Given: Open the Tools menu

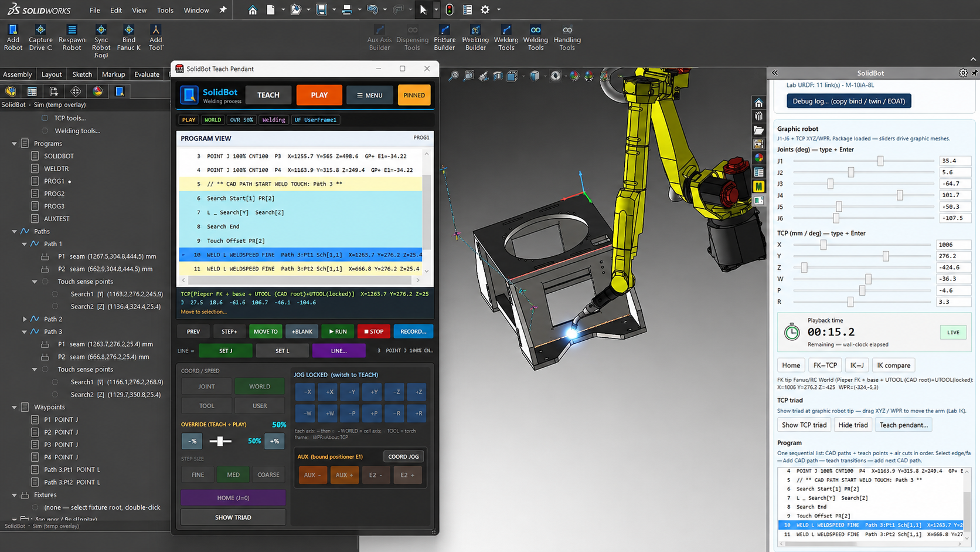Looking at the screenshot, I should pyautogui.click(x=165, y=10).
